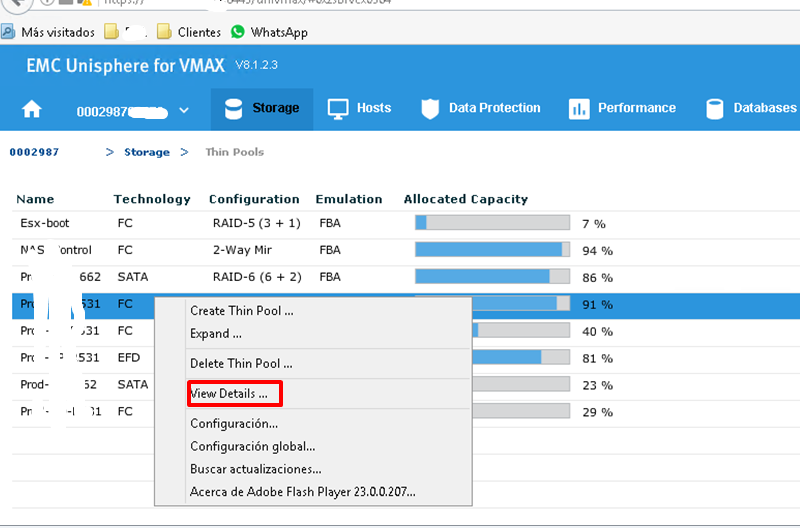Click the 81 % capacity value
Viewport: 800px width, 528px height.
tap(597, 359)
